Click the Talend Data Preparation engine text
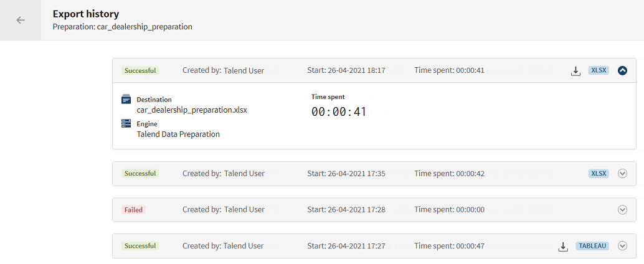 point(178,134)
